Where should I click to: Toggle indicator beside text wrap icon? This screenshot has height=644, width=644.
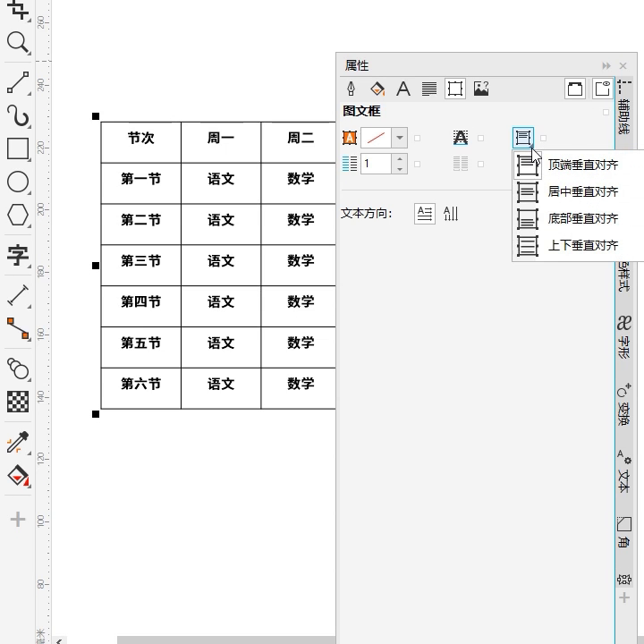click(x=480, y=138)
